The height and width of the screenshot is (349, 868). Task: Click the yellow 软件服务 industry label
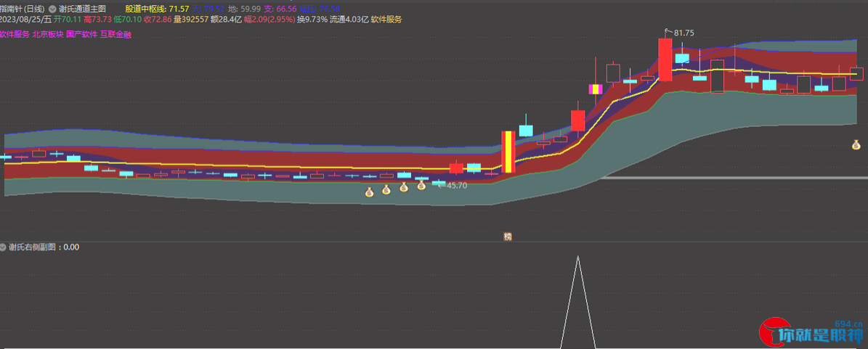pos(386,20)
